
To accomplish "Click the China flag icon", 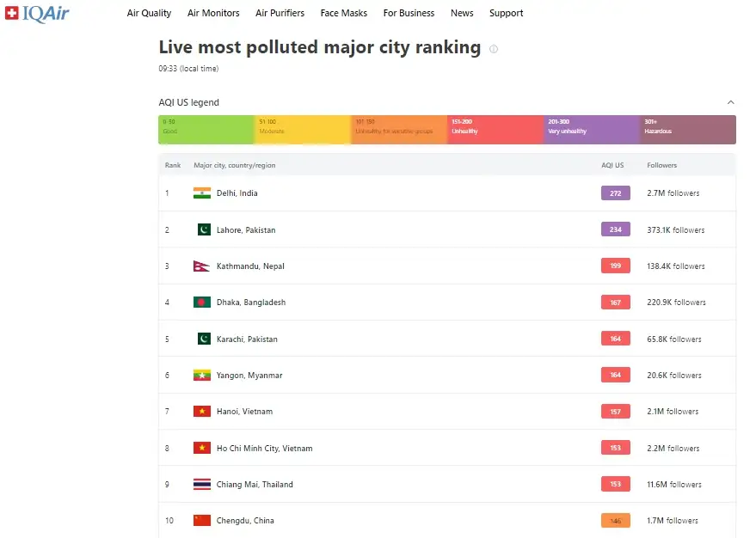I will pos(202,521).
